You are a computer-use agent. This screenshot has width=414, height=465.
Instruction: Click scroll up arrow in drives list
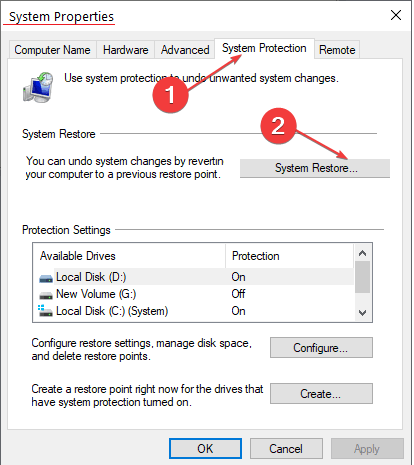362,253
